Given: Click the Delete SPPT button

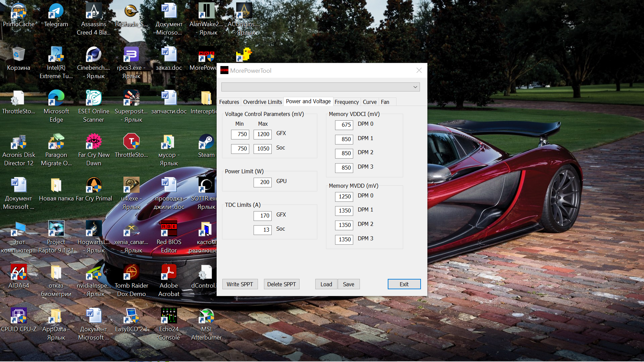Looking at the screenshot, I should click(x=281, y=284).
